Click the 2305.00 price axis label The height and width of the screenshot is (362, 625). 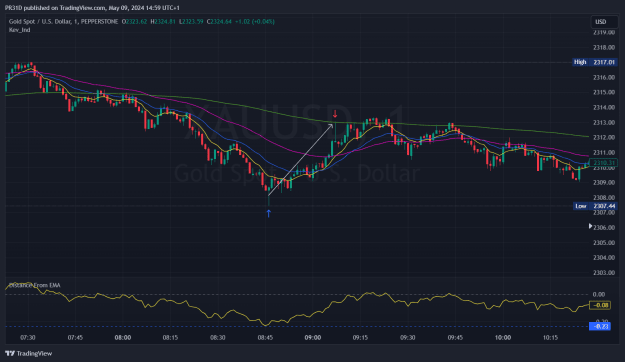coord(604,243)
